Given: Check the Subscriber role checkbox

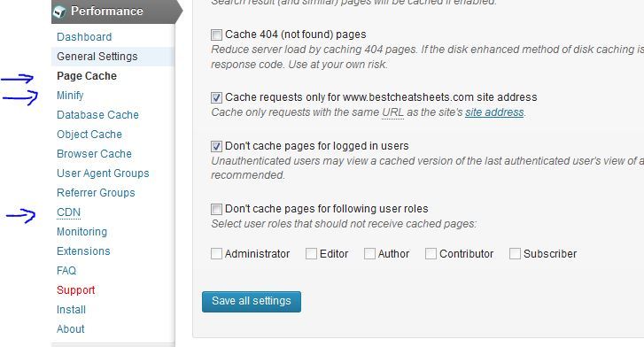Looking at the screenshot, I should [x=515, y=254].
